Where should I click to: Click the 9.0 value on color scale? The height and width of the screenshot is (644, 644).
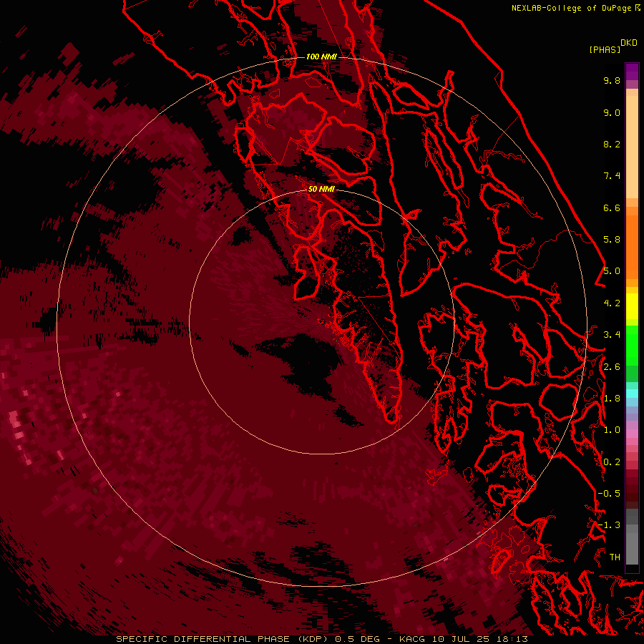tap(612, 112)
